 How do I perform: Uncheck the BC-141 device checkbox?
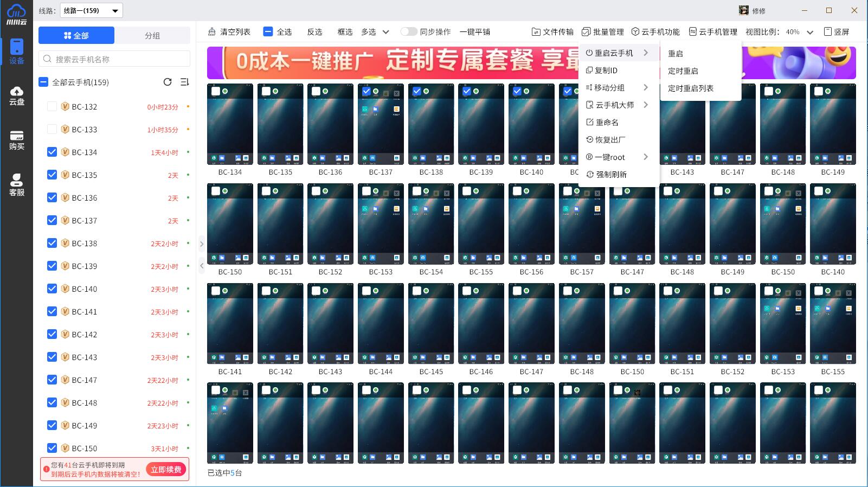tap(52, 312)
